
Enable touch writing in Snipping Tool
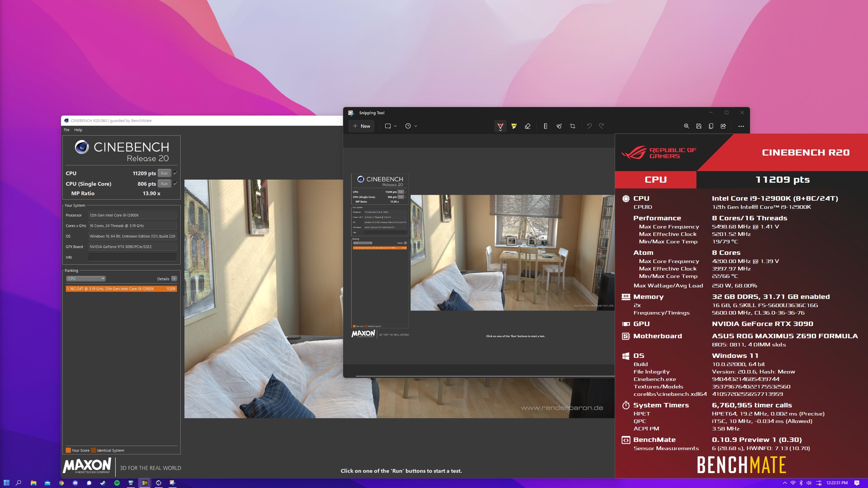coord(559,126)
